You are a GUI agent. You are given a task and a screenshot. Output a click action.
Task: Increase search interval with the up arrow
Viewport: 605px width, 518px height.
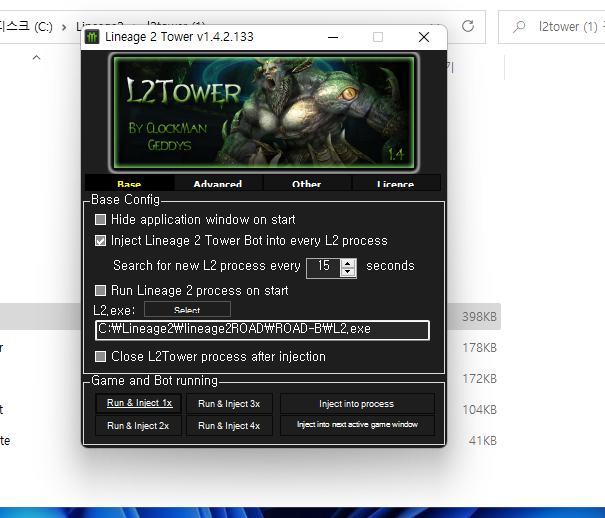348,262
